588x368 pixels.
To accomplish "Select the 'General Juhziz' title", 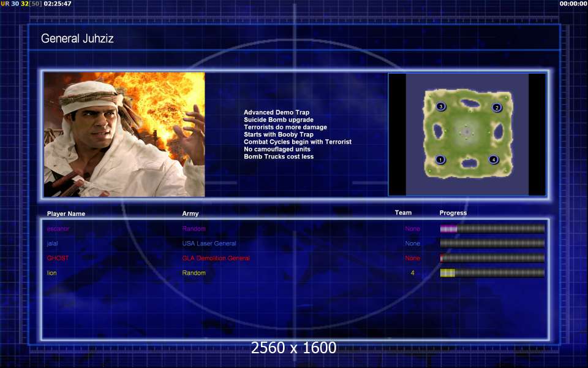I will (77, 38).
